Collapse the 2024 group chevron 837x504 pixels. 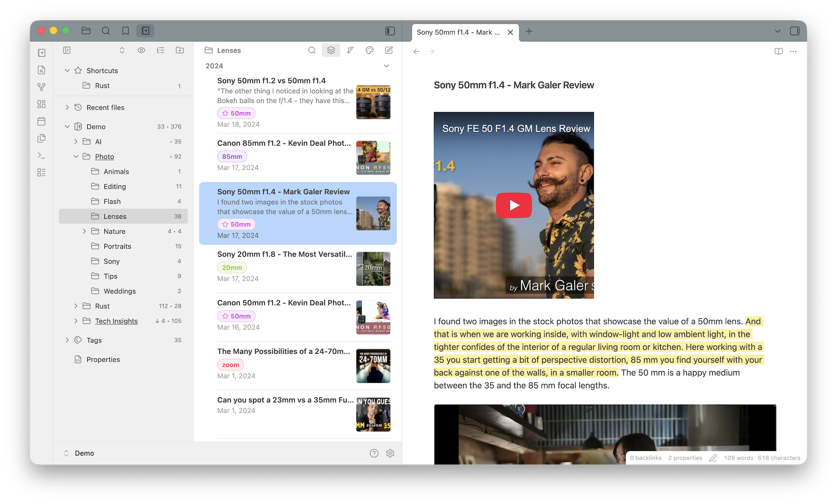coord(386,66)
